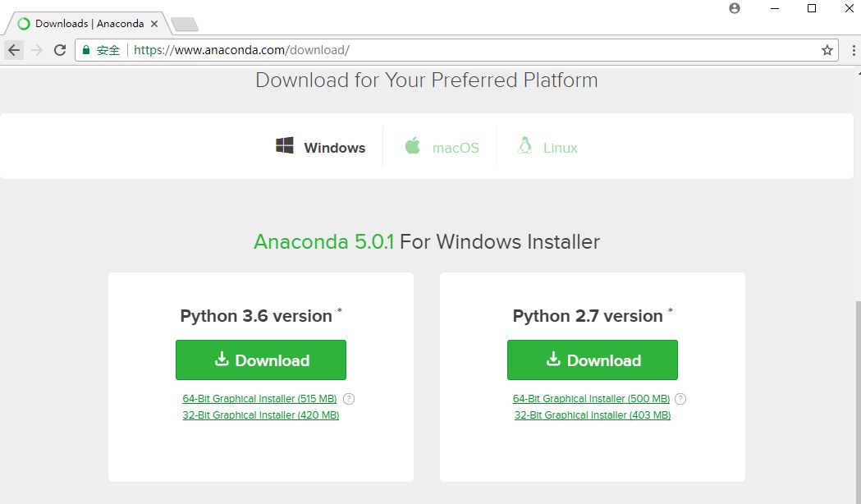Switch to the macOS platform tab
The image size is (861, 504).
[442, 148]
